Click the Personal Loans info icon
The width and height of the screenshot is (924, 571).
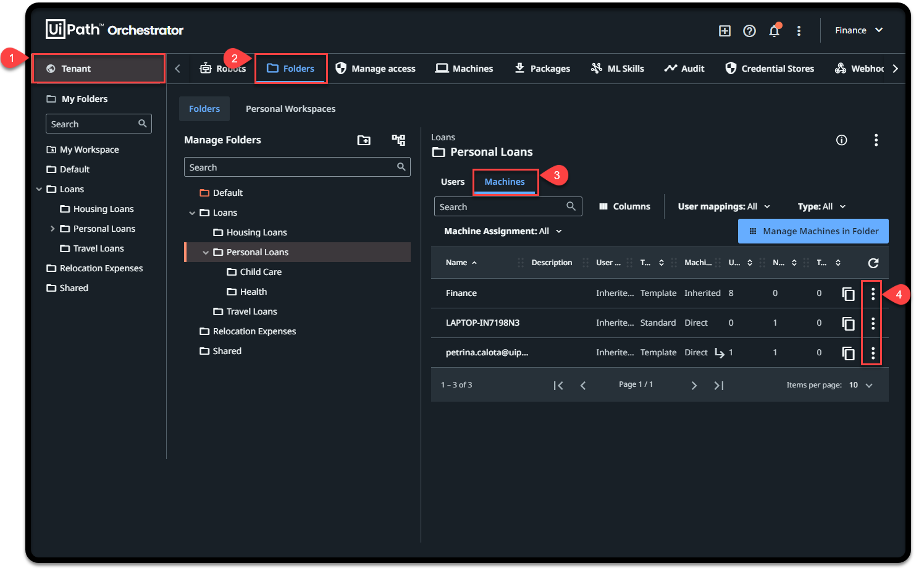(x=841, y=140)
